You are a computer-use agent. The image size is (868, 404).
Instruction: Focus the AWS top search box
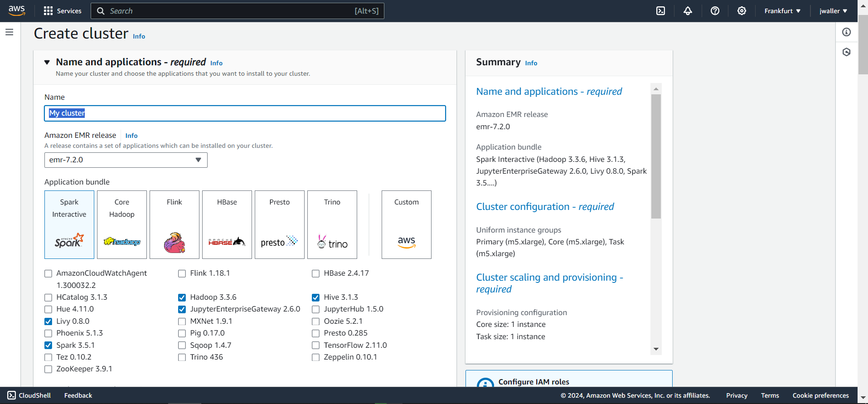(x=238, y=11)
